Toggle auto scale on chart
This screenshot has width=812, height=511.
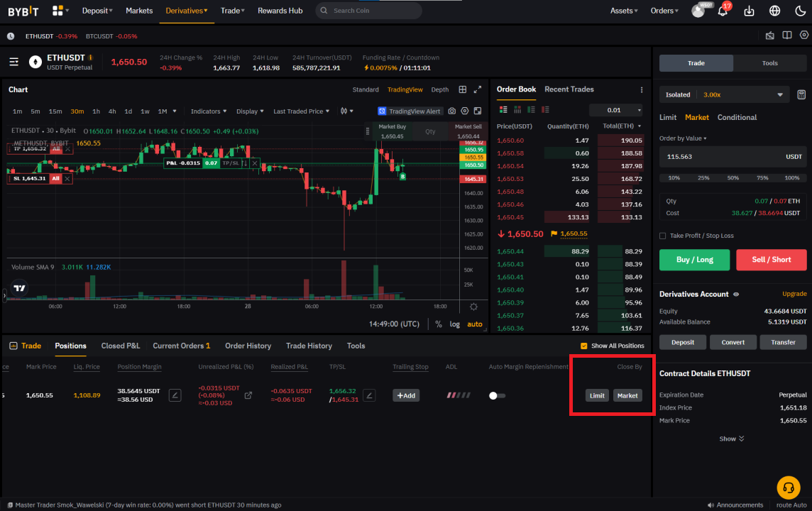click(474, 324)
